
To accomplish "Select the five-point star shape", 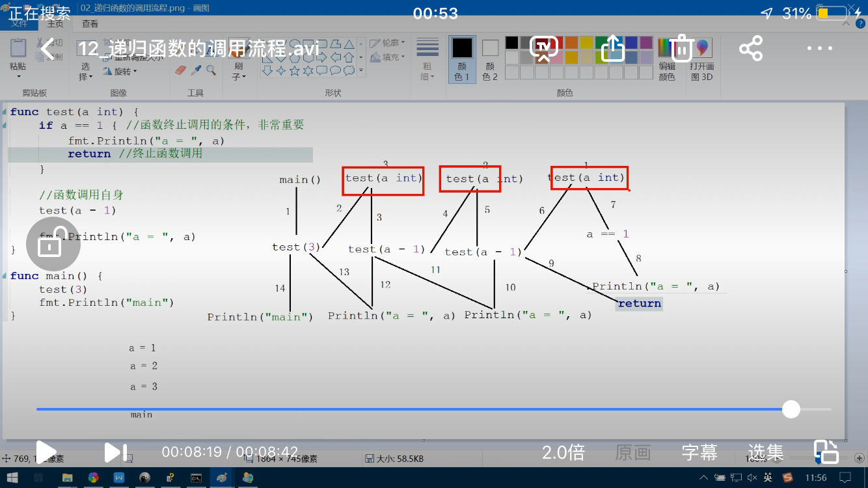I will coord(294,70).
